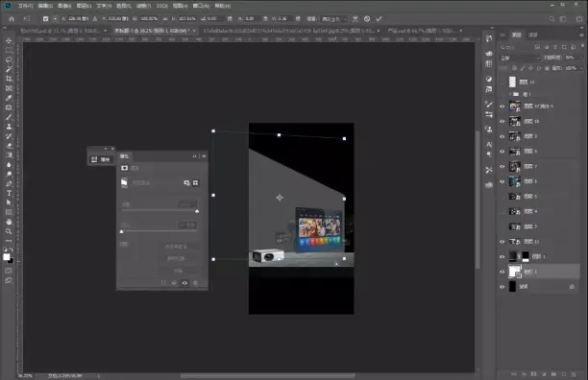This screenshot has width=588, height=380.
Task: Open the interpolation dropdown in options bar
Action: click(x=333, y=19)
